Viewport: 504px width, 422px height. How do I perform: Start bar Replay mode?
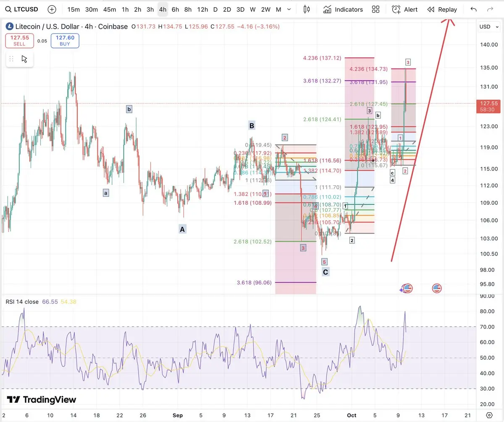click(442, 9)
